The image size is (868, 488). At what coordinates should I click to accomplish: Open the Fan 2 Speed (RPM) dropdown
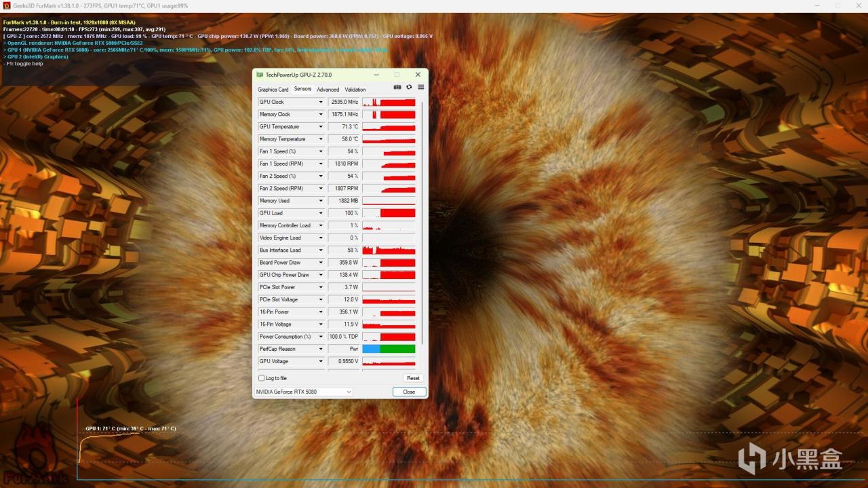(x=321, y=188)
